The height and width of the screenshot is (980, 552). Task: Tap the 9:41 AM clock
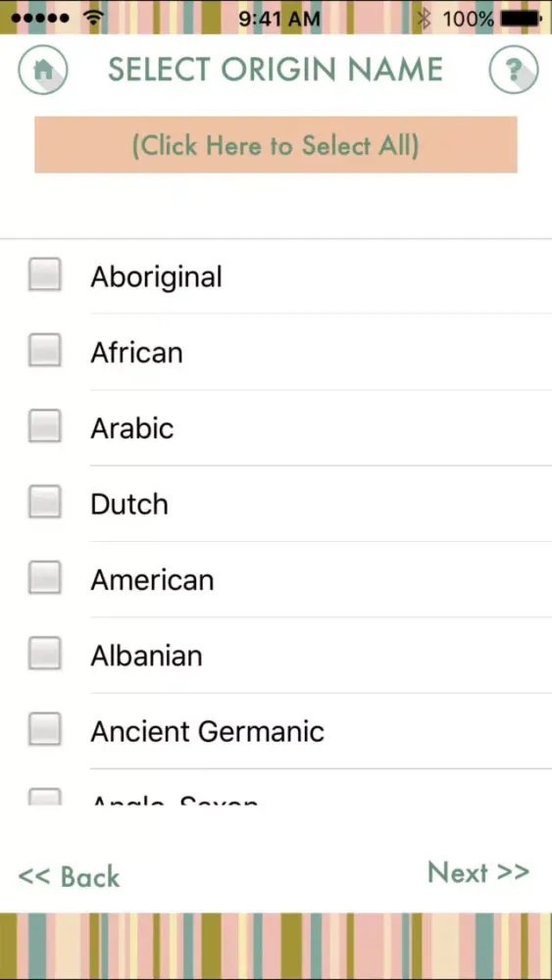[279, 19]
